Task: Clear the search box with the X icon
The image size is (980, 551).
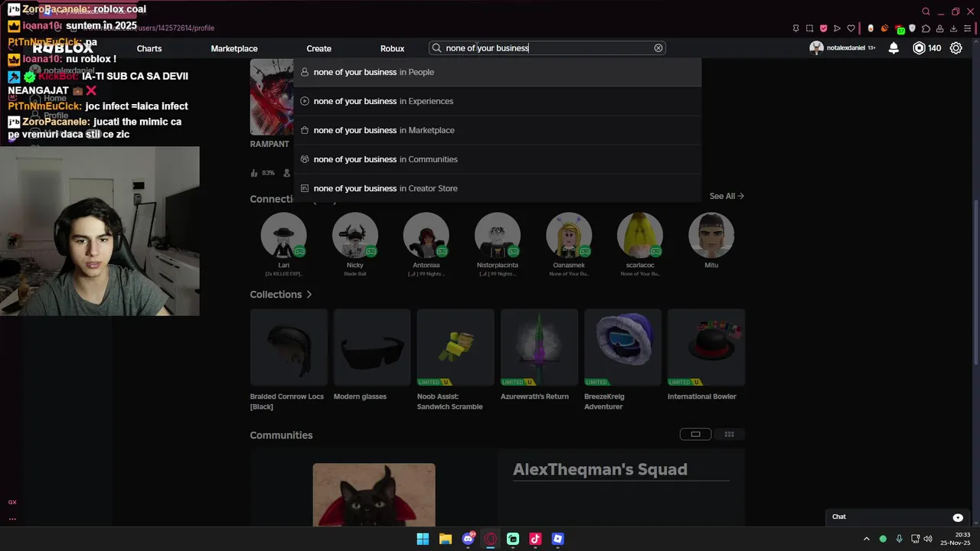Action: point(658,47)
